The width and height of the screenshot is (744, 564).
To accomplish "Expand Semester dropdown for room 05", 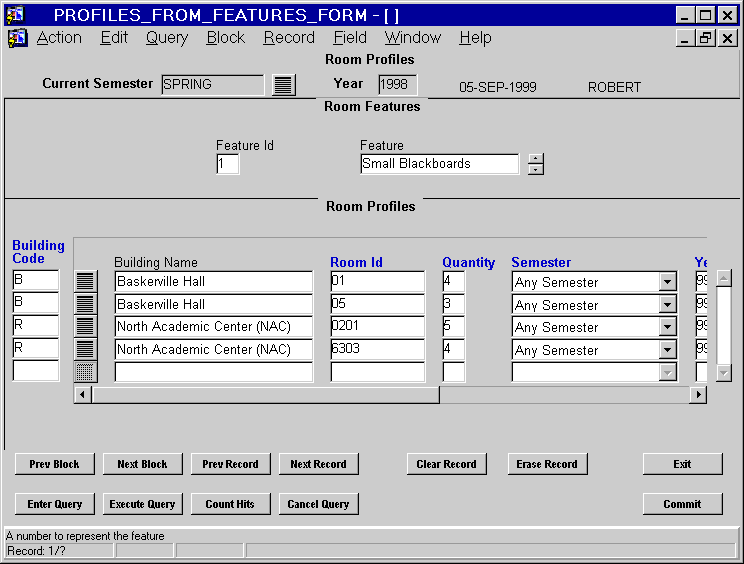I will pos(668,305).
